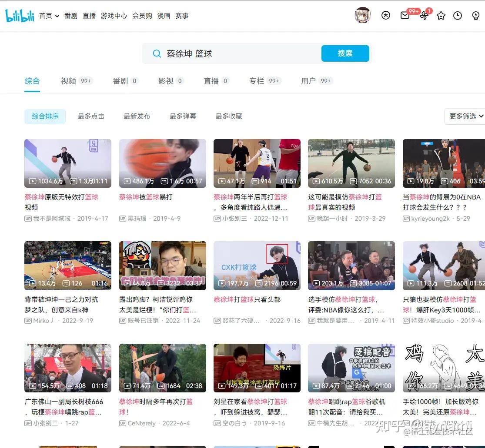
Task: Sort results by 最多点击
Action: pyautogui.click(x=91, y=116)
